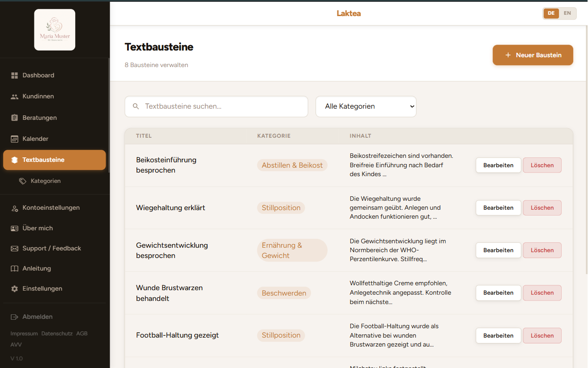Image resolution: width=588 pixels, height=368 pixels.
Task: Edit the Beikosteinführung besprochen entry
Action: (499, 165)
